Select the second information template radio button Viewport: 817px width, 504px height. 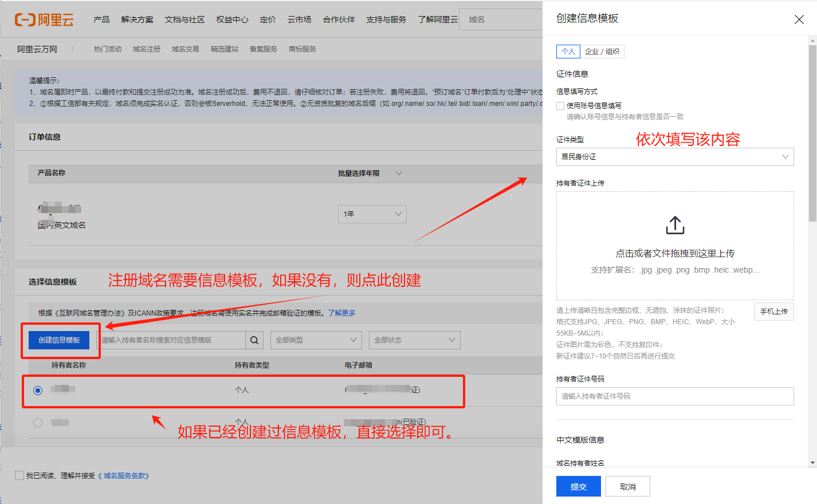coord(37,422)
